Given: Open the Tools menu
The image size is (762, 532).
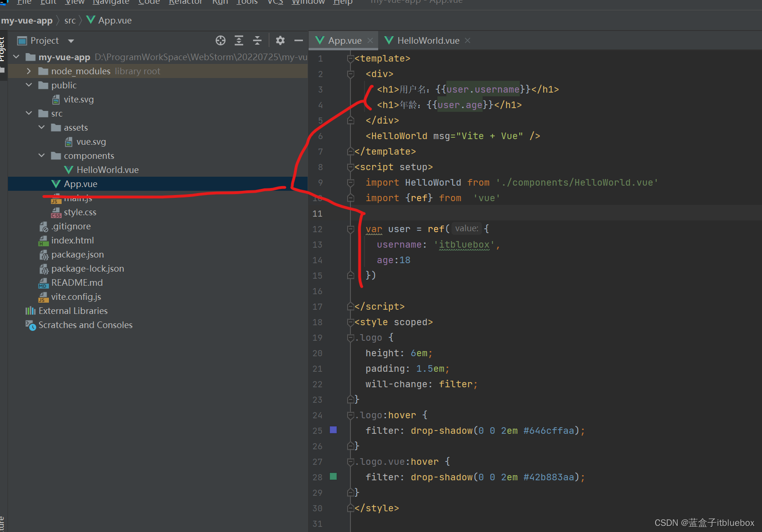Looking at the screenshot, I should pos(247,2).
